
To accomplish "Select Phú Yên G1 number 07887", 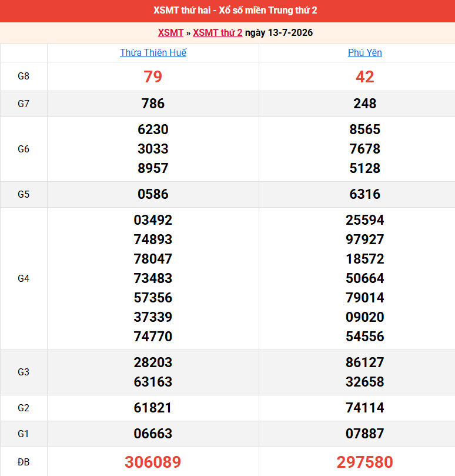I will point(364,434).
